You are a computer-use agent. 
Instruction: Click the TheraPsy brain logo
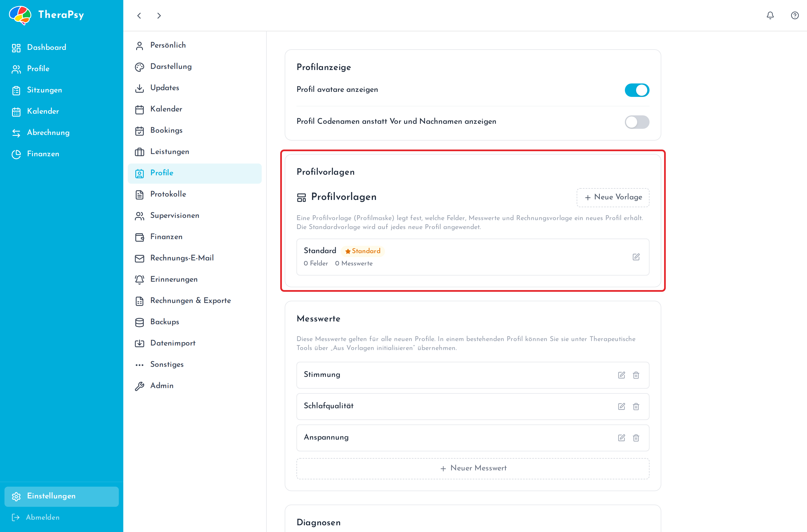[20, 15]
